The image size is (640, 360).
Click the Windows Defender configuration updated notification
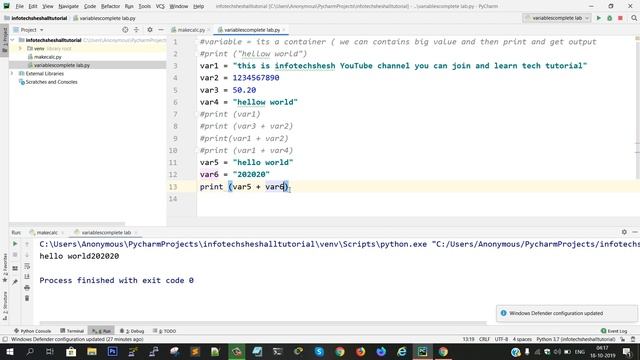tap(567, 313)
